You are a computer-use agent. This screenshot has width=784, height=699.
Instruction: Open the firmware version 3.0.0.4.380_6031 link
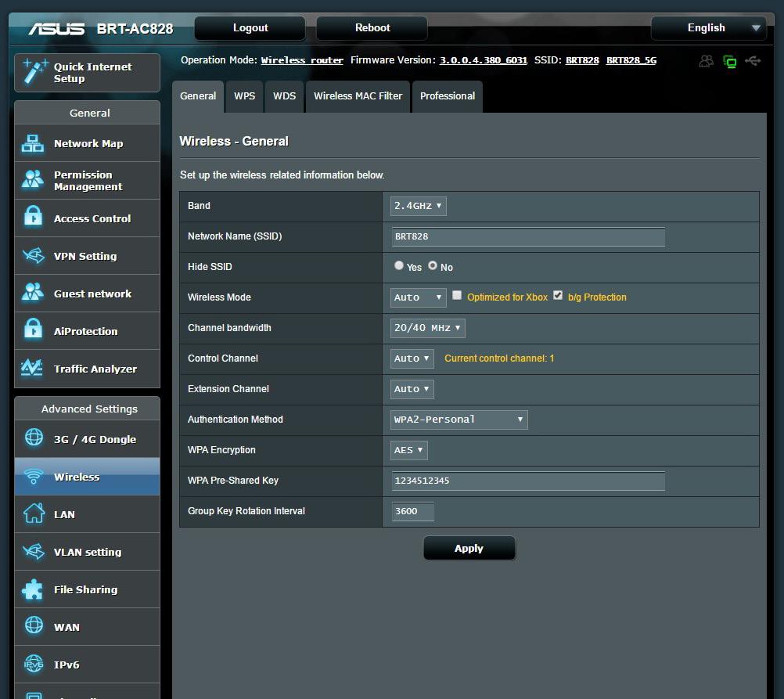[x=484, y=60]
